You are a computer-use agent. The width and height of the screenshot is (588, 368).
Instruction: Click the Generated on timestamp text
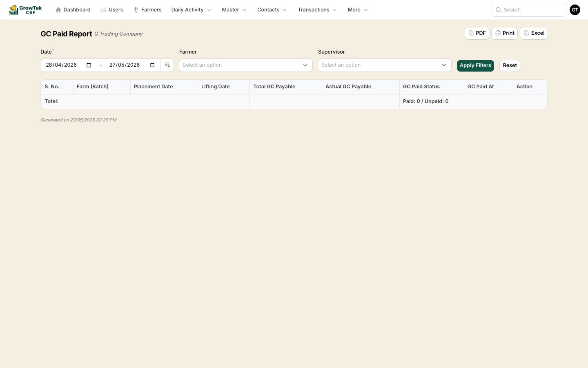pos(78,120)
